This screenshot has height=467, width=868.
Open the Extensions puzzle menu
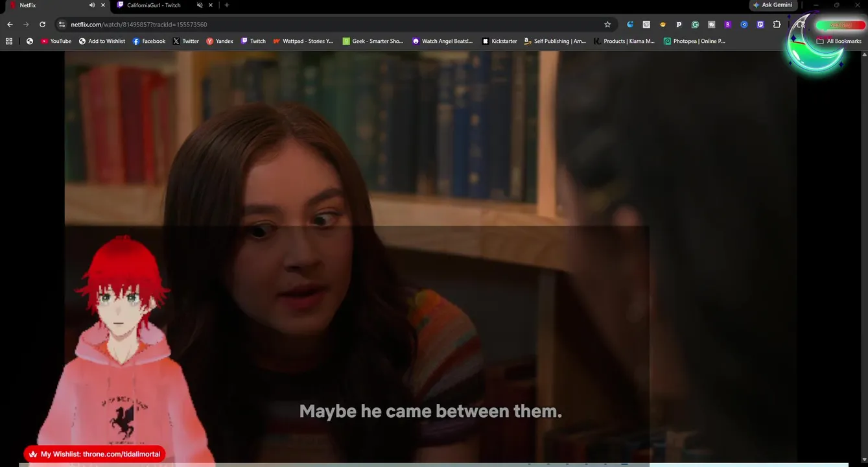[x=777, y=25]
